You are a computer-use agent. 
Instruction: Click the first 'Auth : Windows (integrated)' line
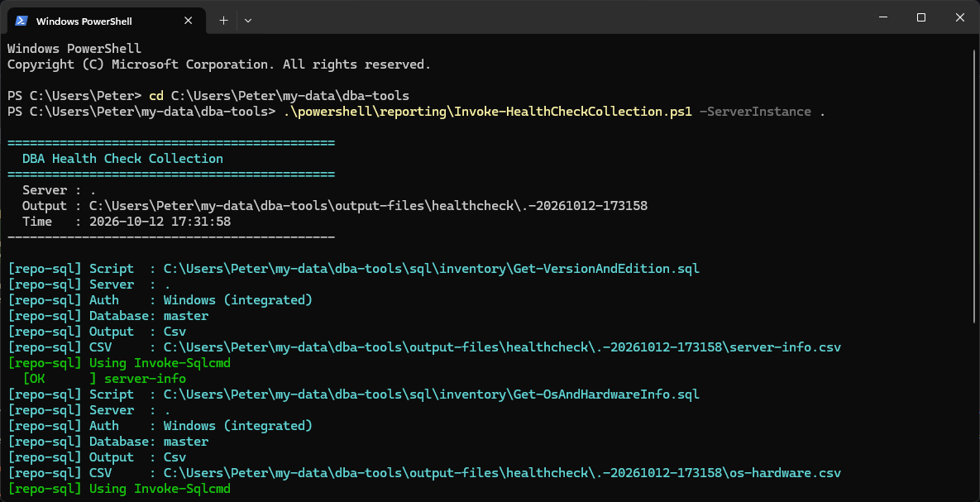tap(160, 301)
